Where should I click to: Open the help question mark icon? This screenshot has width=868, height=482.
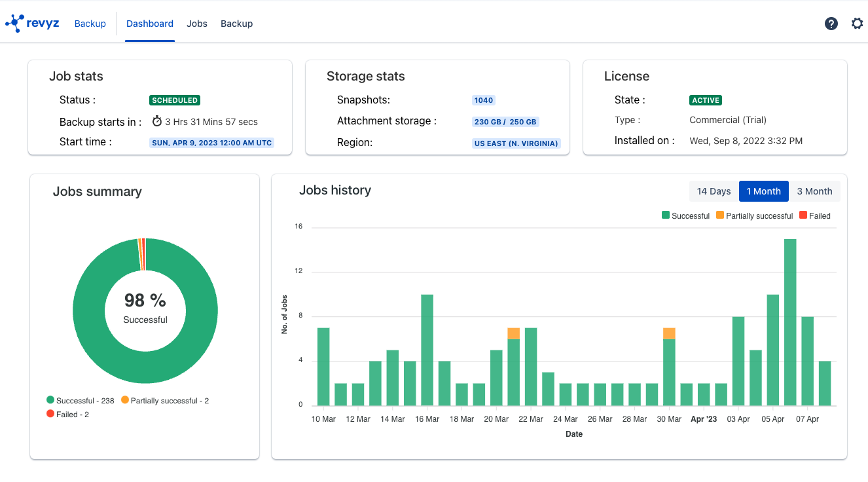831,23
